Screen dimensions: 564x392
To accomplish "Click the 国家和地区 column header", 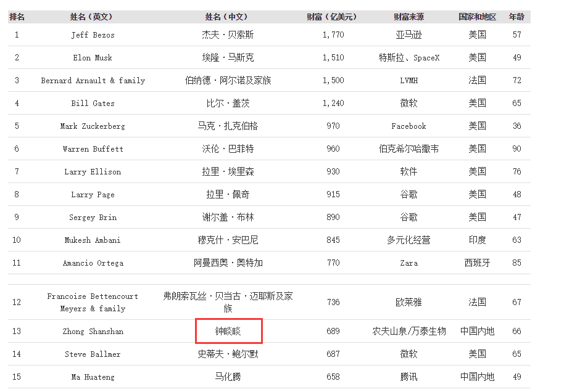I will [x=477, y=17].
